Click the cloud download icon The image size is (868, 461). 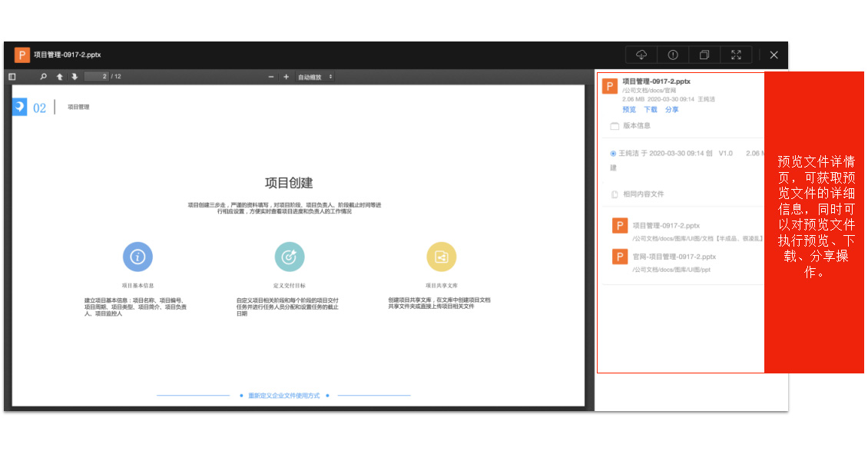coord(641,55)
